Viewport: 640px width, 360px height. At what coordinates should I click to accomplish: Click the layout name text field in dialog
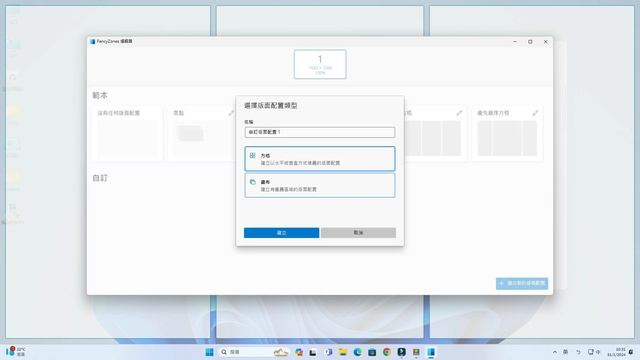point(320,132)
